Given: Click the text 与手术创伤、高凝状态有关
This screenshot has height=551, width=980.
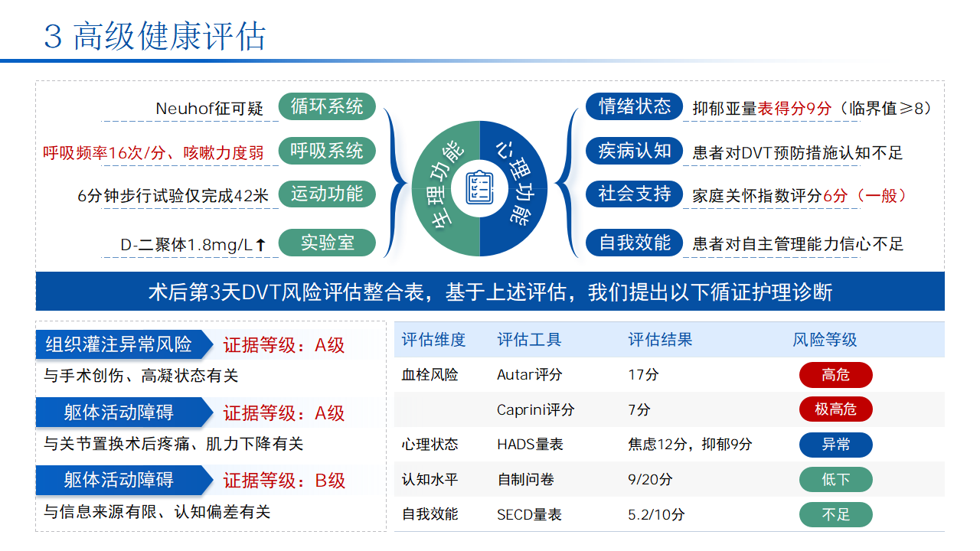Looking at the screenshot, I should (x=141, y=376).
